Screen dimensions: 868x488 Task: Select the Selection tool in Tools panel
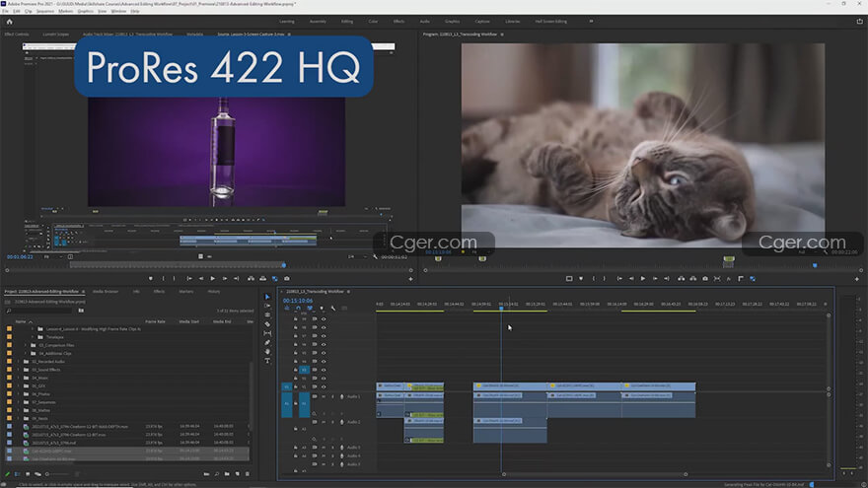point(267,297)
